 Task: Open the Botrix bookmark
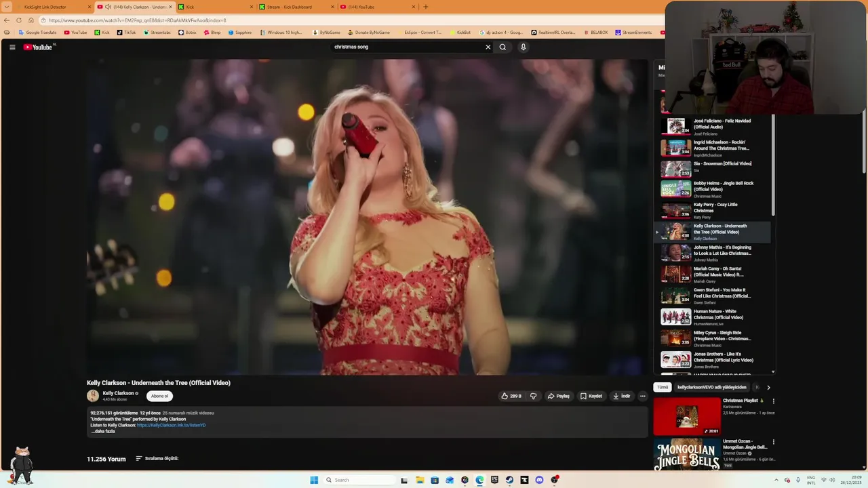187,33
